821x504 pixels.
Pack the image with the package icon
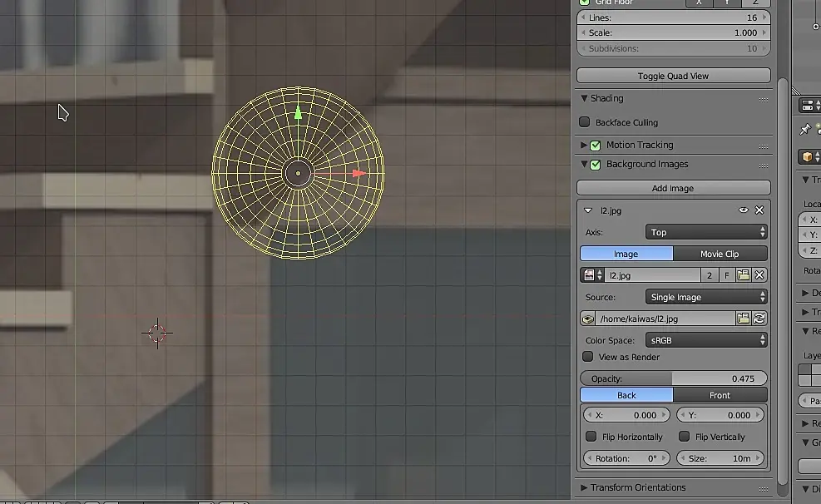pos(587,319)
